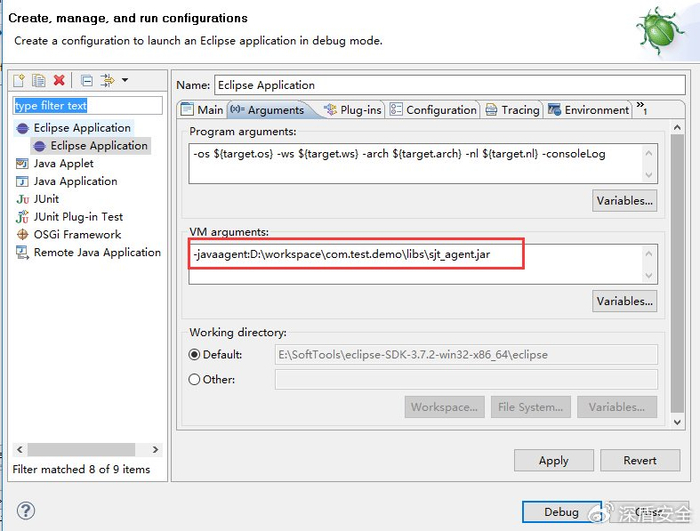
Task: Click Program arguments box scroll down arrow
Action: (x=649, y=175)
